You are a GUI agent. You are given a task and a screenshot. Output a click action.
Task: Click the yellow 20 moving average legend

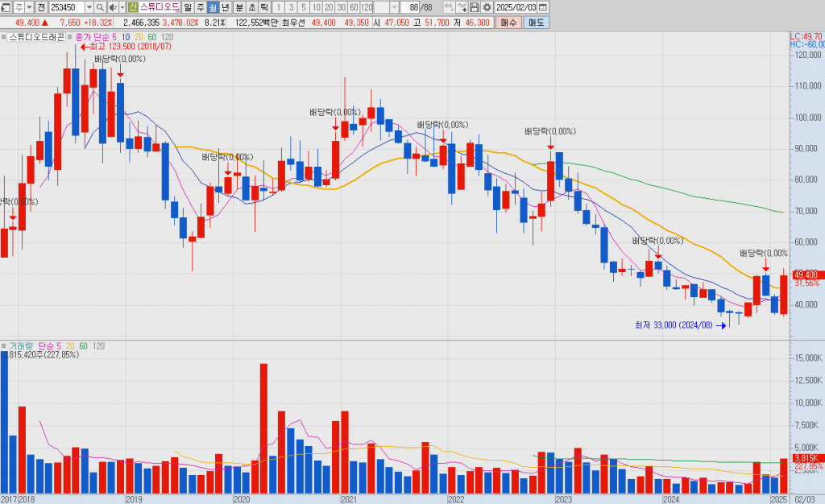(139, 37)
